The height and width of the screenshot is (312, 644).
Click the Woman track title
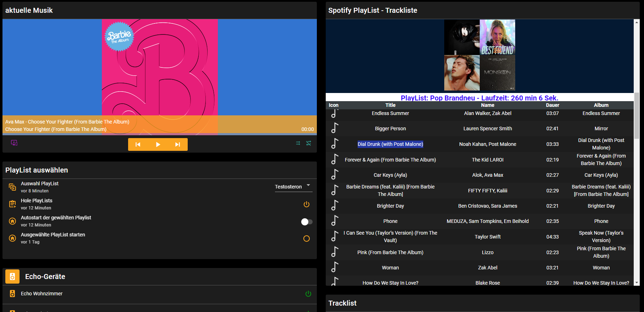coord(390,268)
